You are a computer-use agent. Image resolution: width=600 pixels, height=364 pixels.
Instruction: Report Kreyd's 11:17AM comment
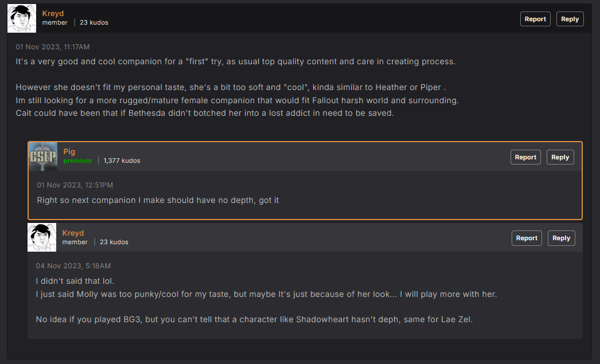pos(535,19)
